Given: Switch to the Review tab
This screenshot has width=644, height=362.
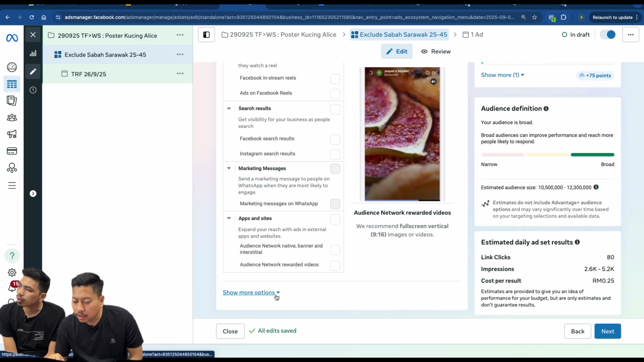Looking at the screenshot, I should [436, 51].
